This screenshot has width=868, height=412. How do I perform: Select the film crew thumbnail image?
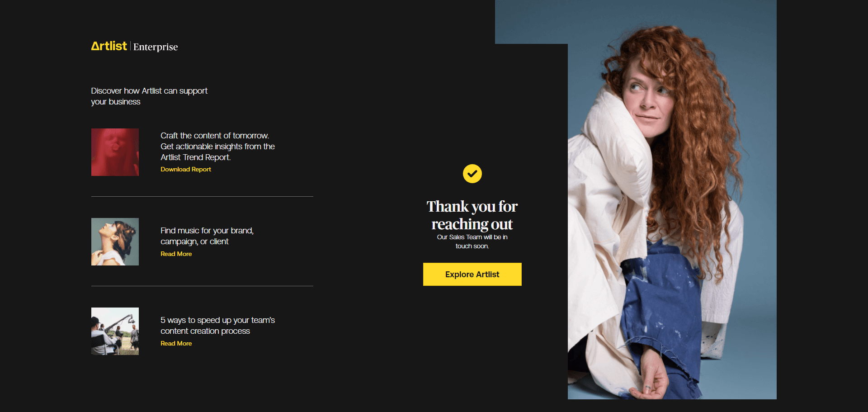pyautogui.click(x=115, y=331)
